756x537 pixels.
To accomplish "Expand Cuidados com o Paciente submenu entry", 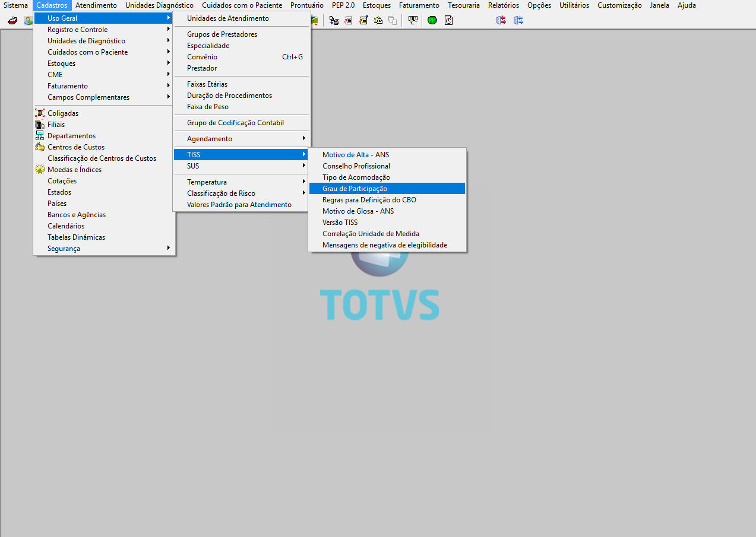I will tap(103, 52).
